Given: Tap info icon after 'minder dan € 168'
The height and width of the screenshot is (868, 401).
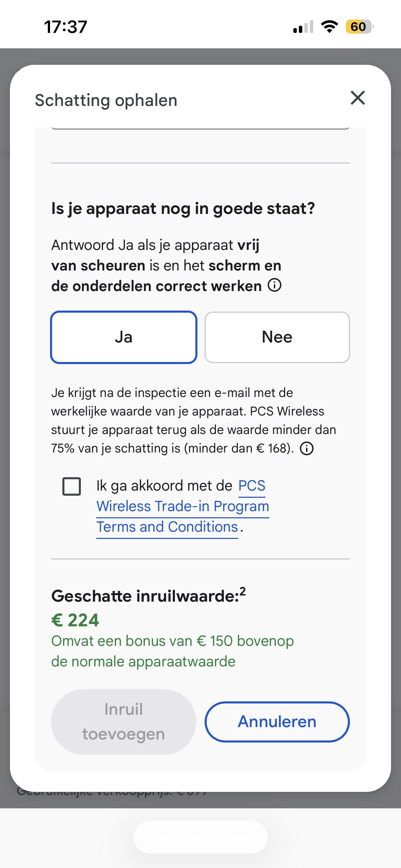Looking at the screenshot, I should 307,448.
